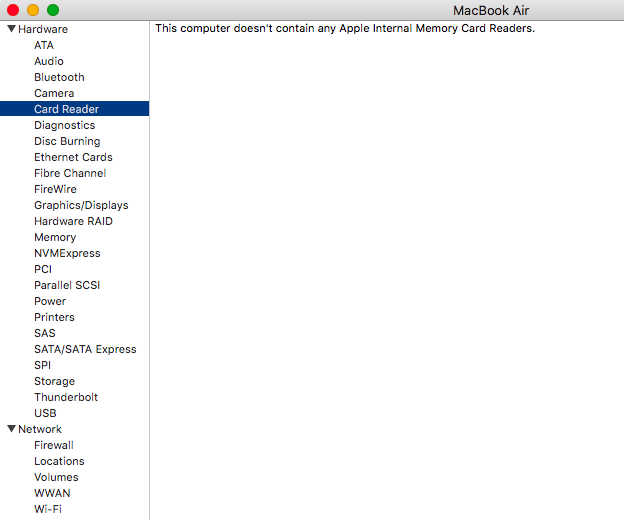Select ATA in the sidebar
This screenshot has height=520, width=624.
[44, 45]
